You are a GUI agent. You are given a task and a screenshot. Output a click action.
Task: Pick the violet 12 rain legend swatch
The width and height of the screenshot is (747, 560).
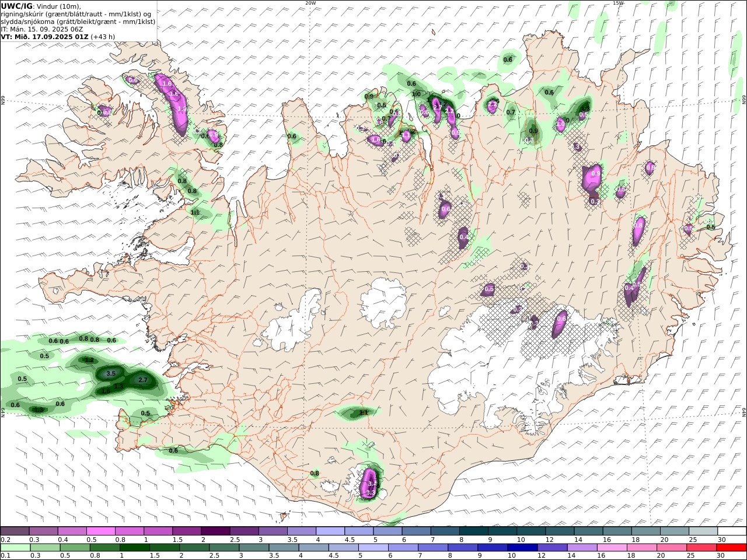pos(551,547)
